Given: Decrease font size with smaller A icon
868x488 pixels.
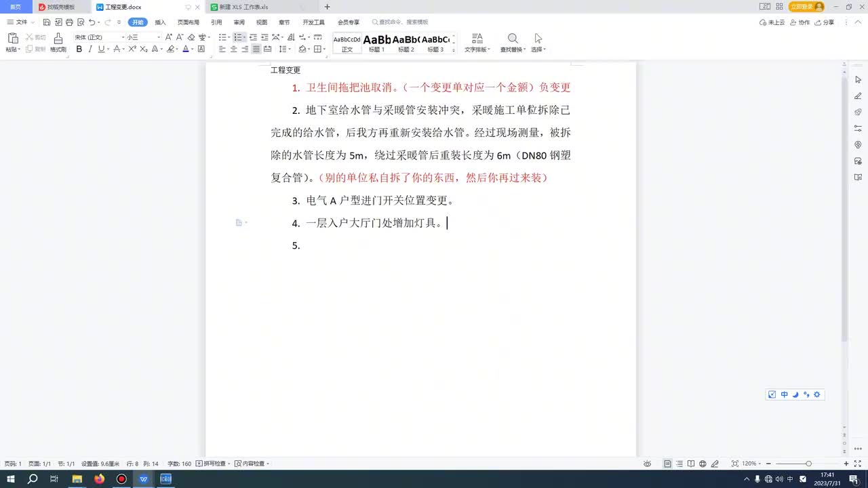Looking at the screenshot, I should (179, 37).
